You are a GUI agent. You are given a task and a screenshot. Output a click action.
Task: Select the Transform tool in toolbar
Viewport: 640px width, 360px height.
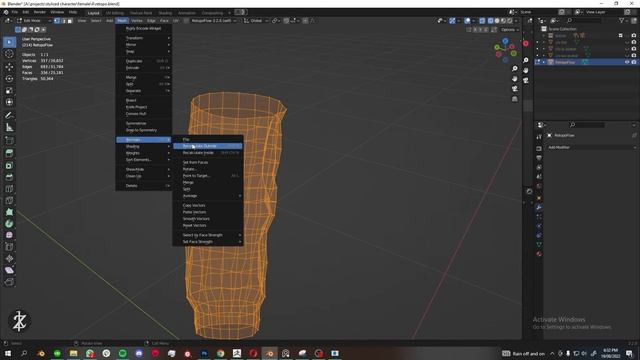coord(9,102)
